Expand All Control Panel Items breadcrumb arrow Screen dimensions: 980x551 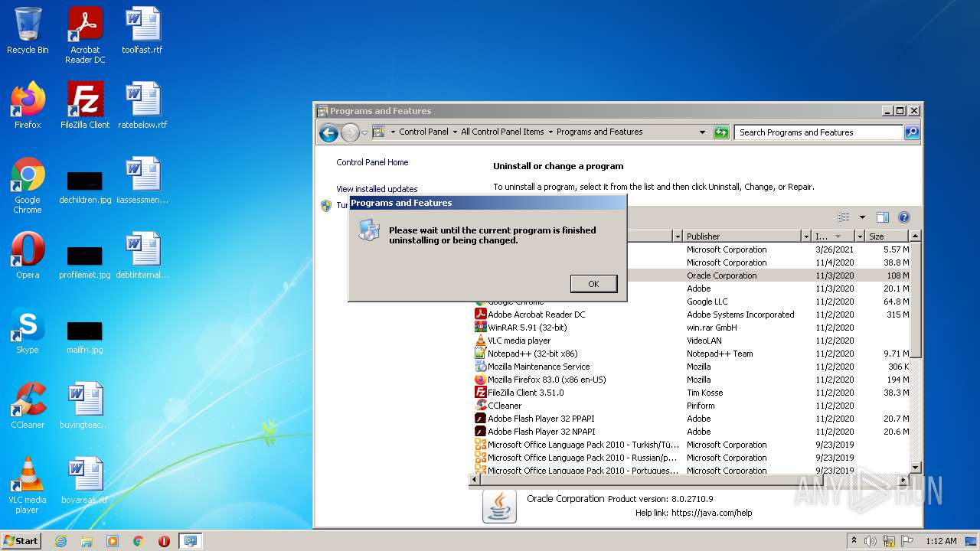(x=550, y=132)
